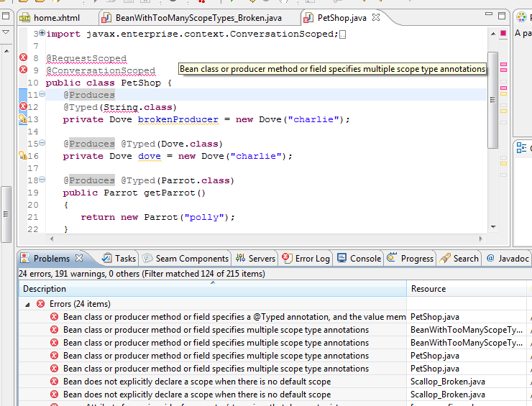Viewport: 532px width, 406px height.
Task: Click the Search tab flashlight icon
Action: (x=445, y=258)
